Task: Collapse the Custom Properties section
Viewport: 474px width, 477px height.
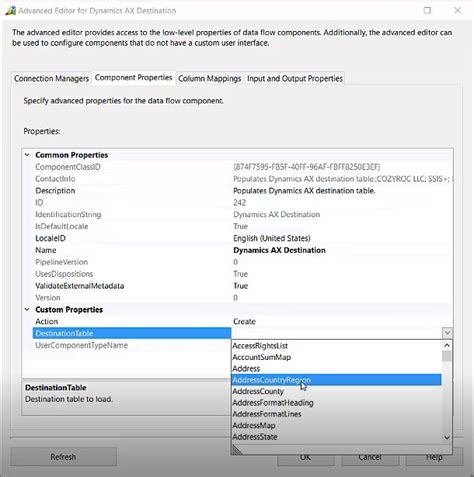Action: [27, 310]
